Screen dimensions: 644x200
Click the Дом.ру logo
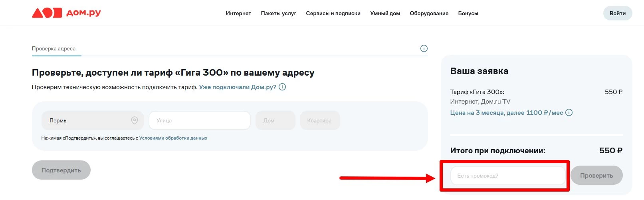click(x=66, y=13)
